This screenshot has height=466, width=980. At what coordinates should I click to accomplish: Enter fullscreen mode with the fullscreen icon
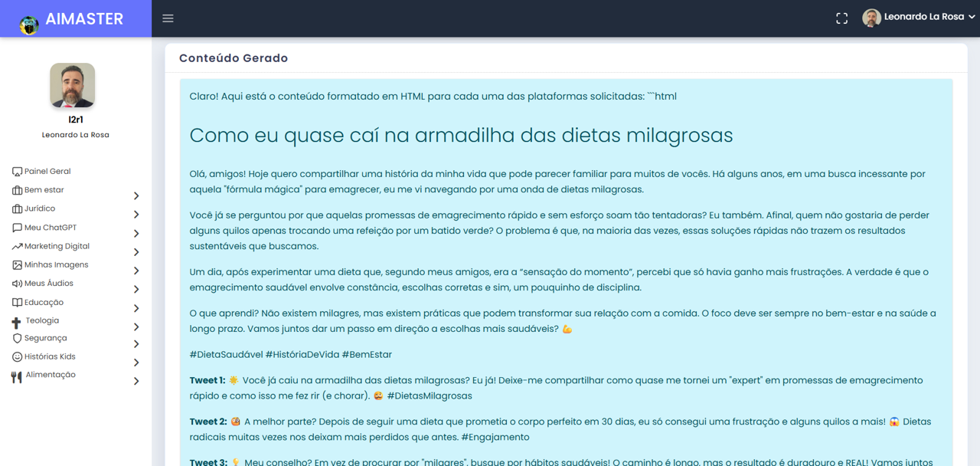[x=842, y=18]
